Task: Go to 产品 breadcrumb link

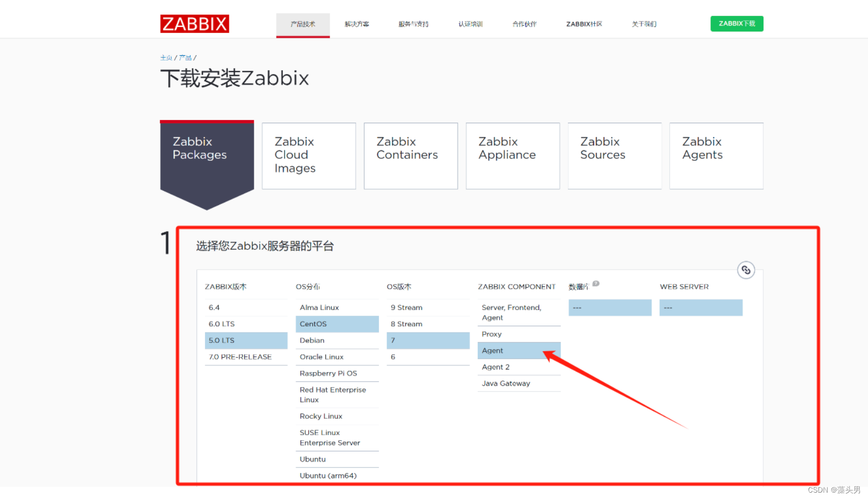Action: pyautogui.click(x=185, y=57)
